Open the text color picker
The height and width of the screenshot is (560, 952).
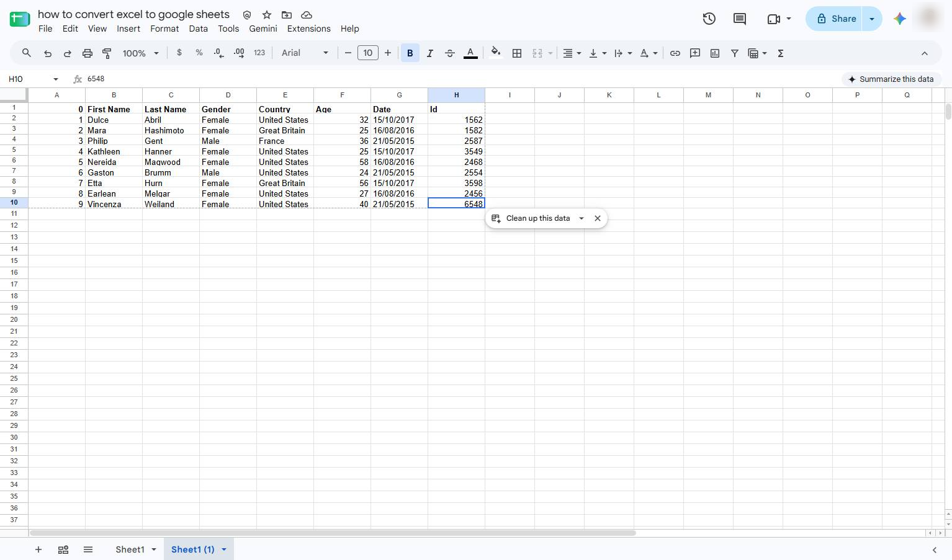[470, 53]
